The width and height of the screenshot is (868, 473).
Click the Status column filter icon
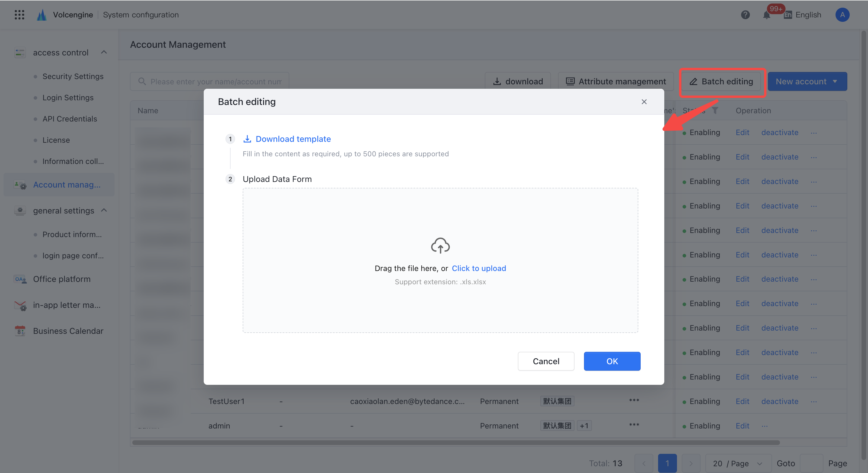(x=715, y=110)
